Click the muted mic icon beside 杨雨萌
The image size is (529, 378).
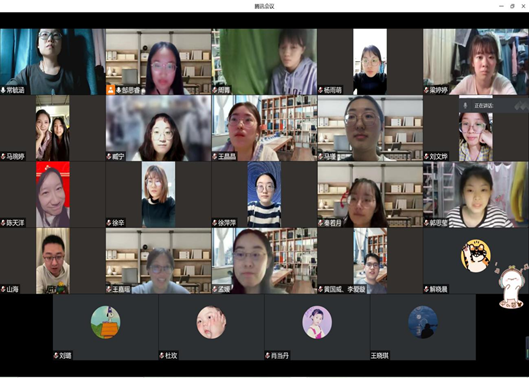(321, 90)
